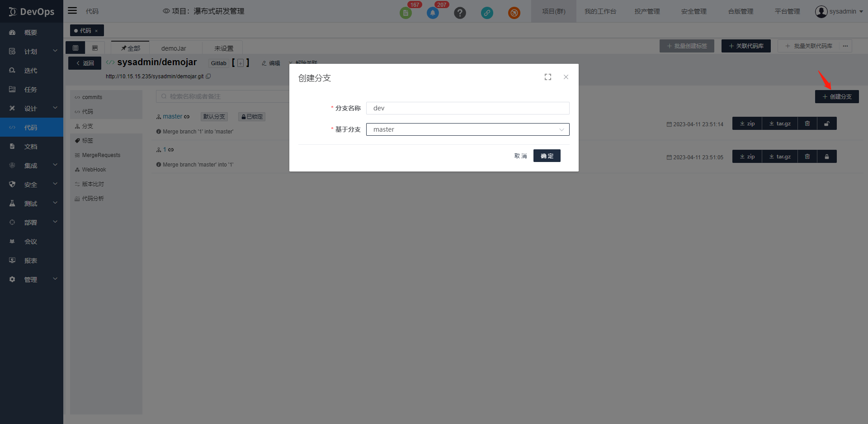Image resolution: width=868 pixels, height=424 pixels.
Task: Toggle the hamburger menu to collapse the sidebar
Action: click(72, 10)
